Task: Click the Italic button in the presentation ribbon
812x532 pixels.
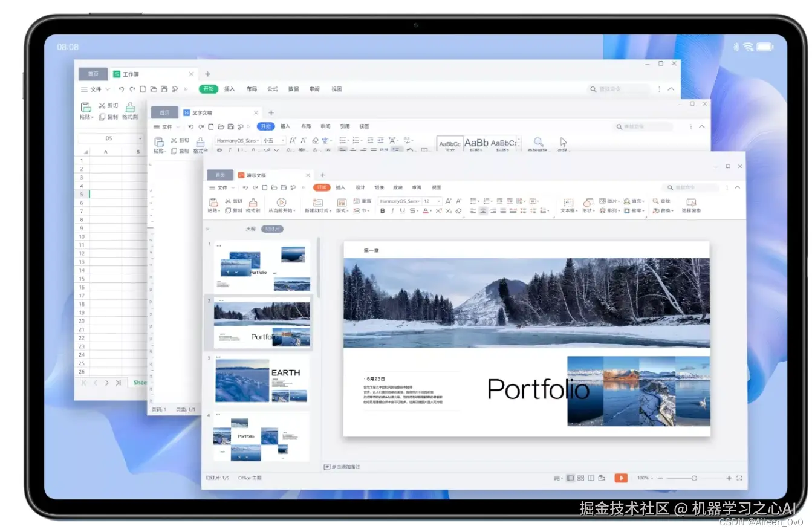Action: click(x=392, y=210)
